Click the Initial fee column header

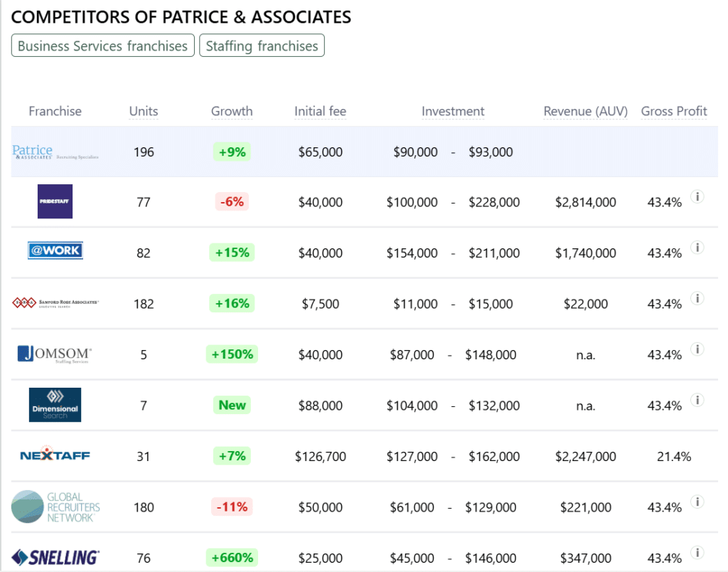[321, 111]
